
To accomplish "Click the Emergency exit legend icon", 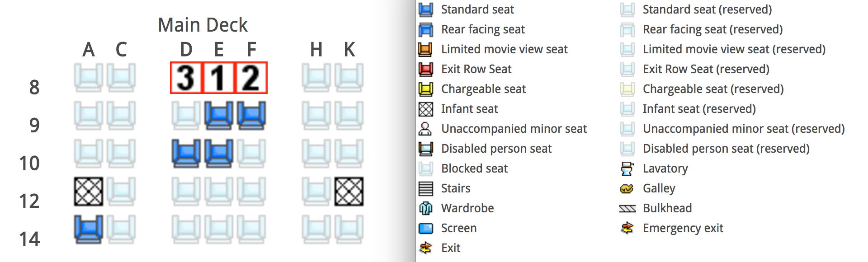I will (627, 228).
